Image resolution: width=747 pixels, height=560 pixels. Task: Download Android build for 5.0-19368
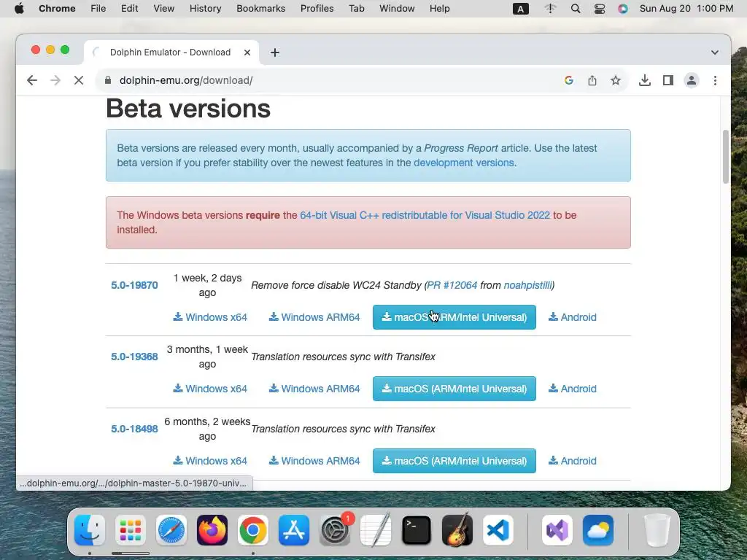coord(572,389)
